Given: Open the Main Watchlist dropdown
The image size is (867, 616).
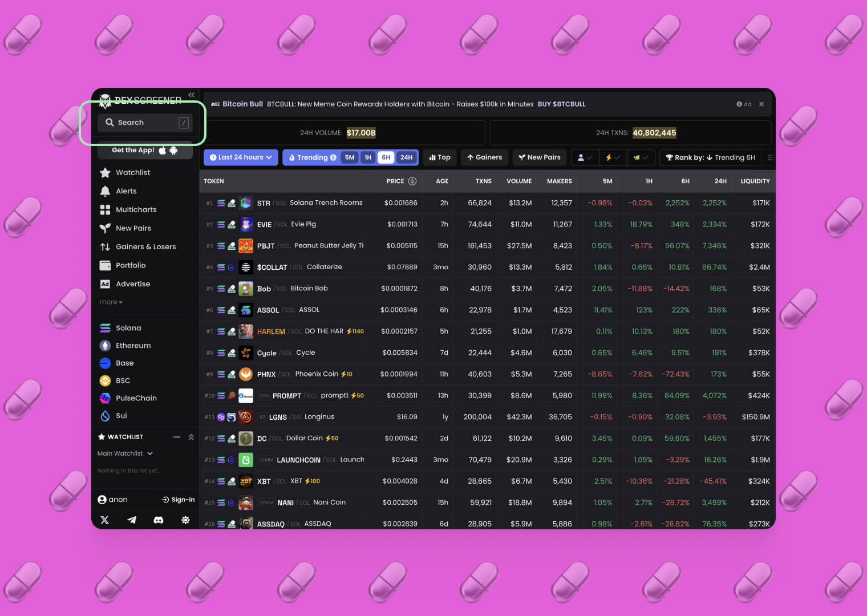Looking at the screenshot, I should [x=125, y=453].
